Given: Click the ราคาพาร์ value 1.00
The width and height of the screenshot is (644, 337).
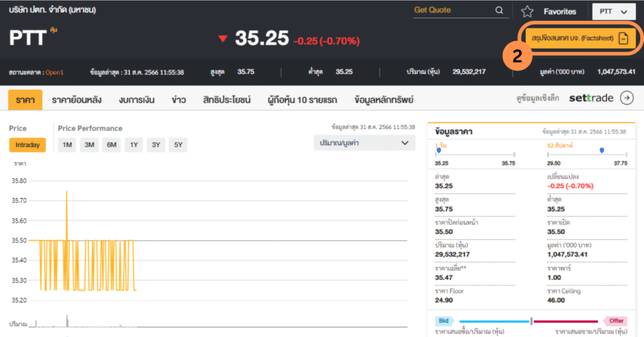Looking at the screenshot, I should (554, 278).
